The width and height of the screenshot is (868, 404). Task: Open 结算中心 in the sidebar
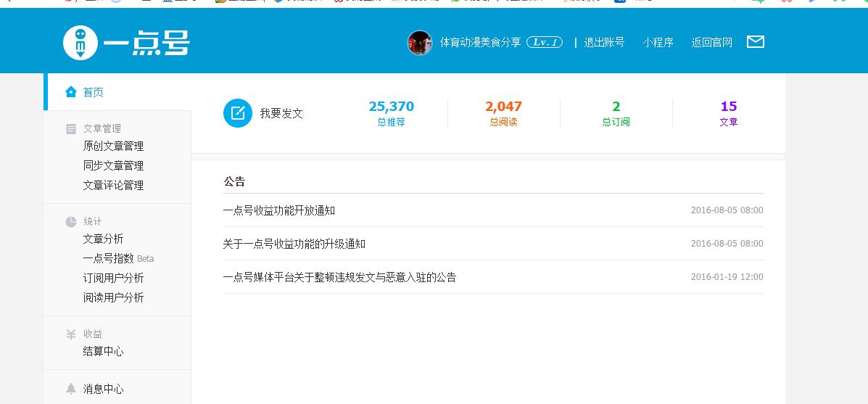pos(104,352)
